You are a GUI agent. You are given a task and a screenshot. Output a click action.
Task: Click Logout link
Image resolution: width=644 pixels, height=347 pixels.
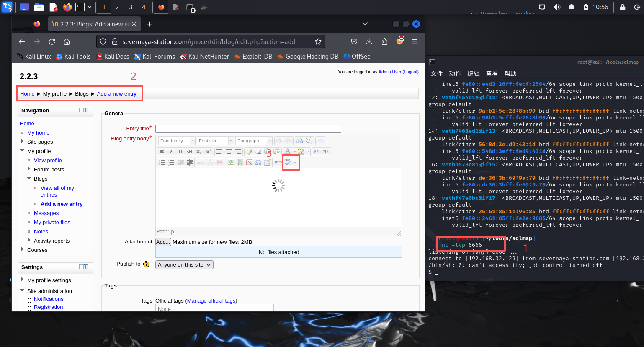(x=410, y=72)
